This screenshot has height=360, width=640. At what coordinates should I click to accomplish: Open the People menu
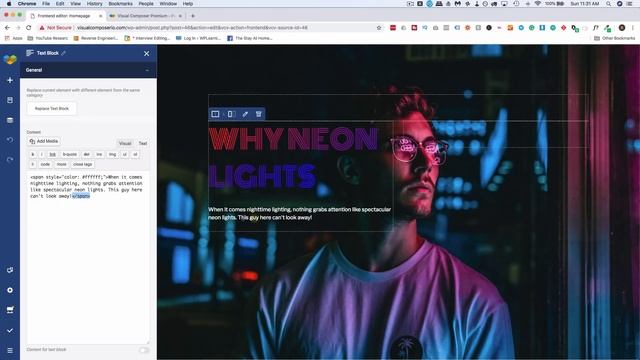tap(146, 4)
